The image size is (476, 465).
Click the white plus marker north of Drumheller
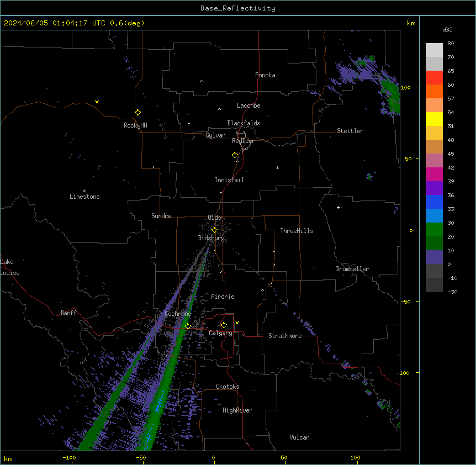point(338,207)
